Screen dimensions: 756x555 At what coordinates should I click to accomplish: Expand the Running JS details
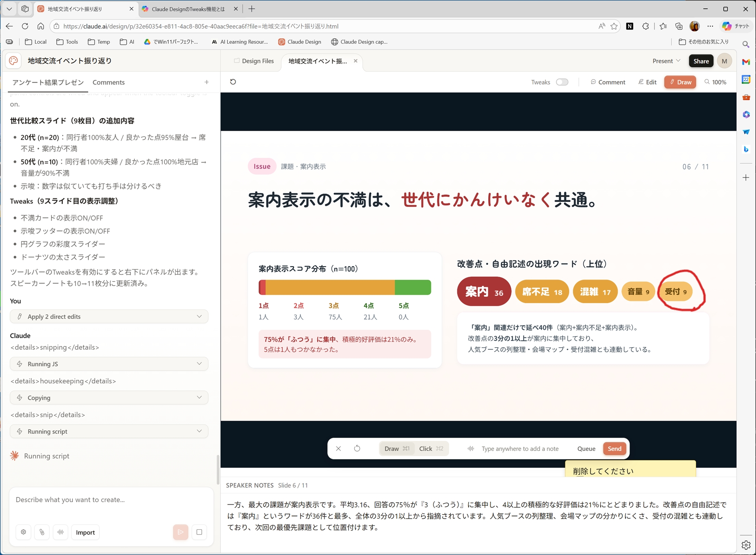109,364
